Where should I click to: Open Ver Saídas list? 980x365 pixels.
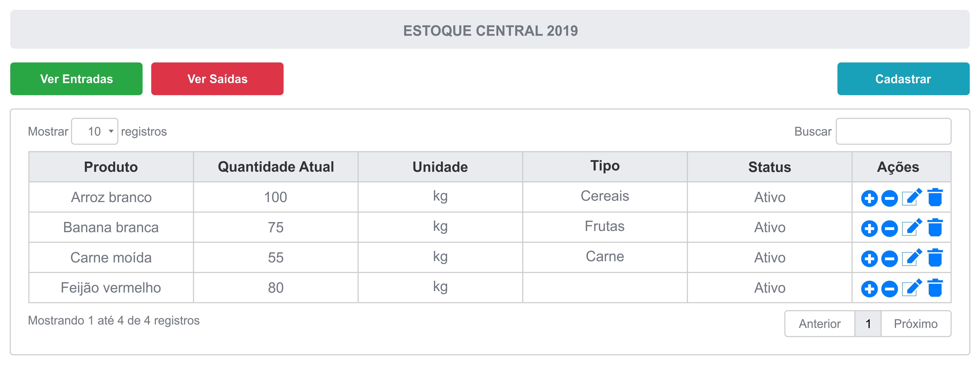click(x=217, y=79)
